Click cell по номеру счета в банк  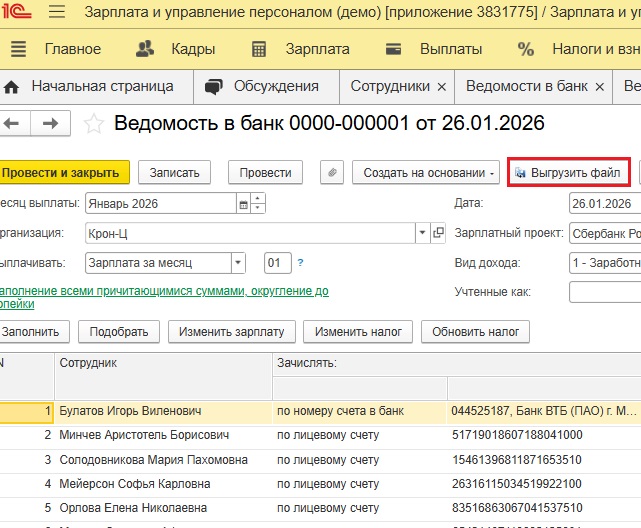point(360,411)
